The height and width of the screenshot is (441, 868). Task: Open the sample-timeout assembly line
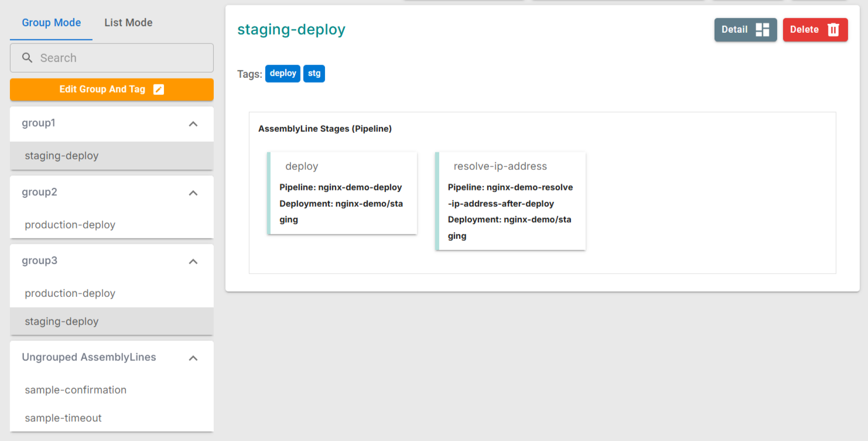point(63,418)
